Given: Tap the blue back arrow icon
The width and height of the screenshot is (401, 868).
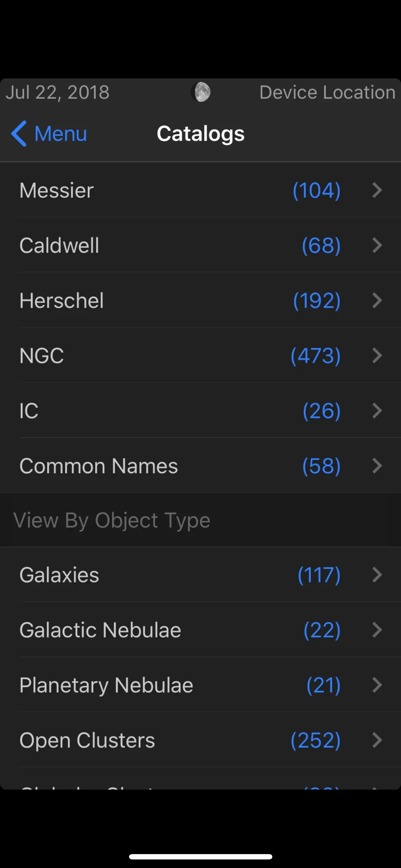Looking at the screenshot, I should tap(19, 134).
